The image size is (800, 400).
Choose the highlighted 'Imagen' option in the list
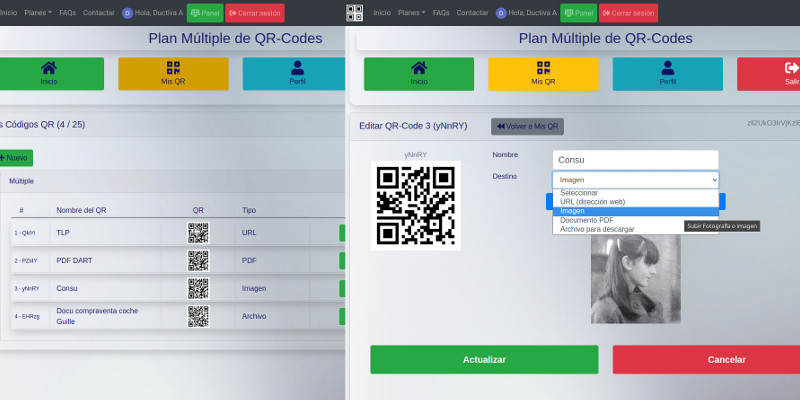click(636, 211)
